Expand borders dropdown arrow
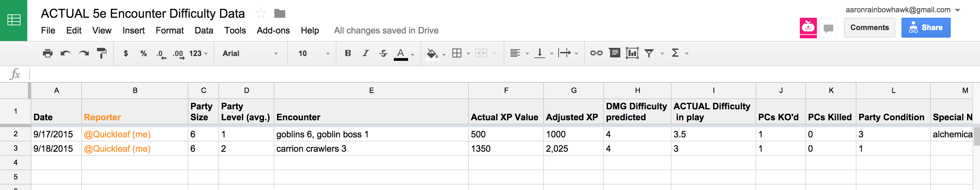The image size is (980, 190). point(468,54)
